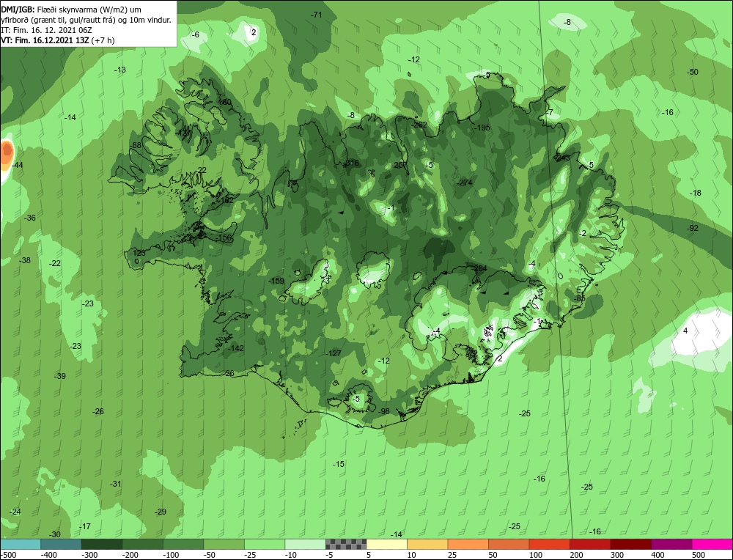This screenshot has height=560, width=733.
Task: Select the -123 value on the western peninsula
Action: tap(138, 253)
